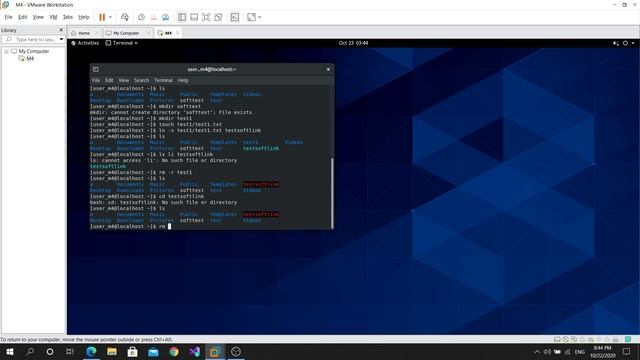Open stretch guest dropdown arrow

click(260, 17)
